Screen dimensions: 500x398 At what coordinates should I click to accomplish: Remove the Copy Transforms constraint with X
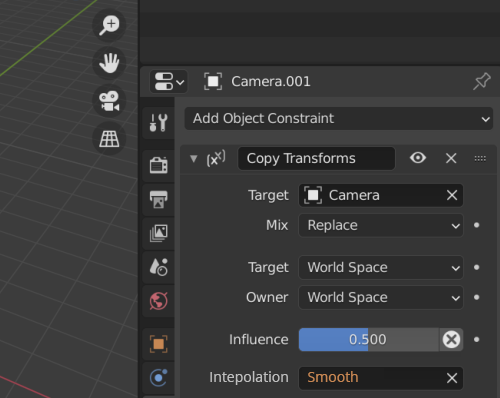pos(451,158)
